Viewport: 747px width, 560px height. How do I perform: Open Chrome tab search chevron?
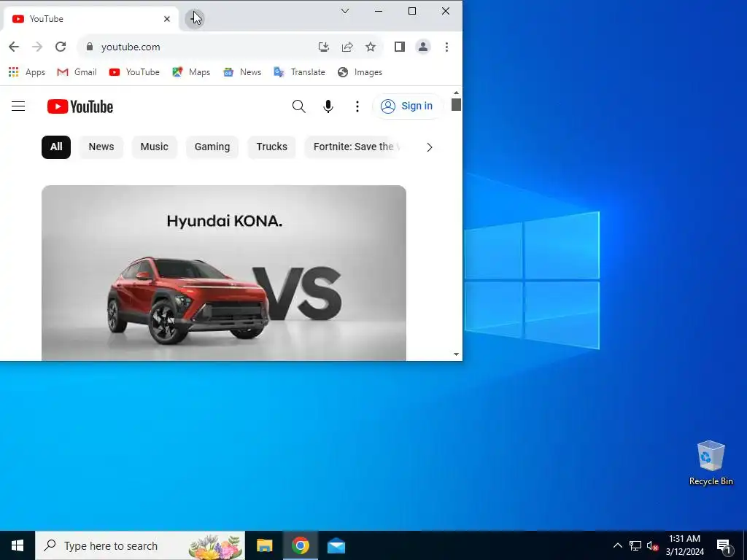(x=345, y=11)
